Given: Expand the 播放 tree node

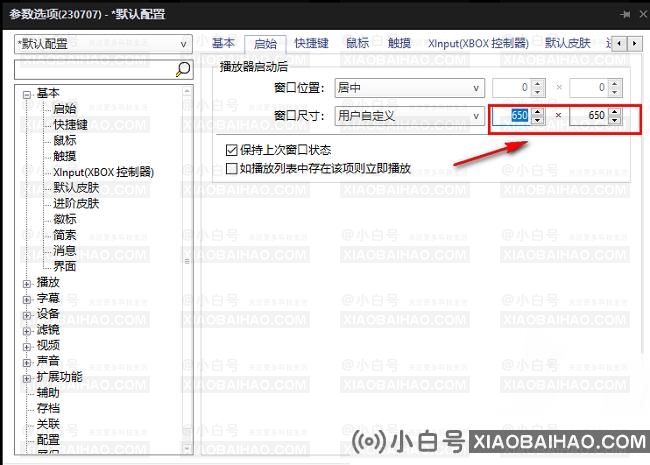Looking at the screenshot, I should pos(27,284).
